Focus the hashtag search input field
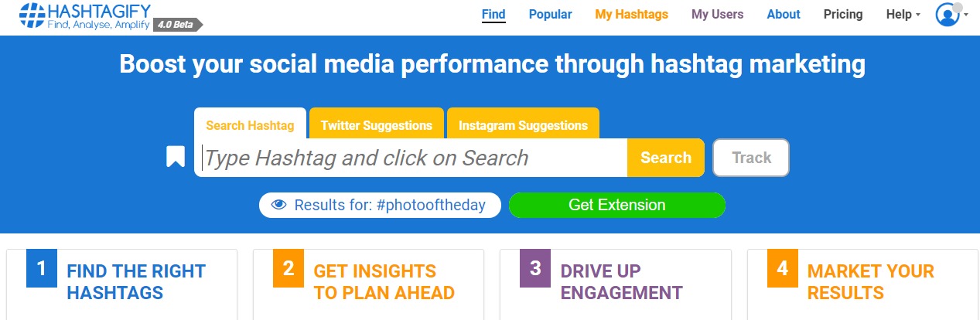980x320 pixels. [x=413, y=158]
